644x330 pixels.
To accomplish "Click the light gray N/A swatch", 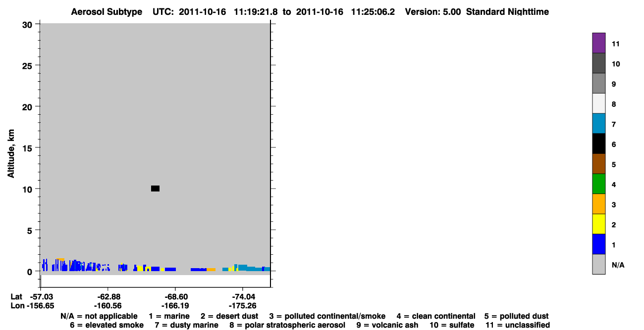I will [598, 264].
